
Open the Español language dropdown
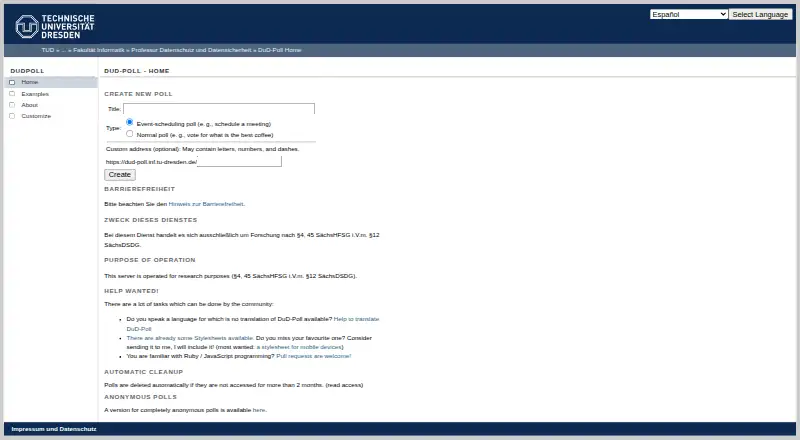(688, 14)
